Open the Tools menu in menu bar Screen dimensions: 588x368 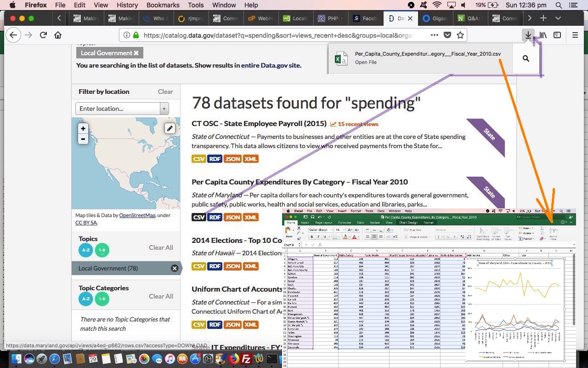click(x=196, y=5)
